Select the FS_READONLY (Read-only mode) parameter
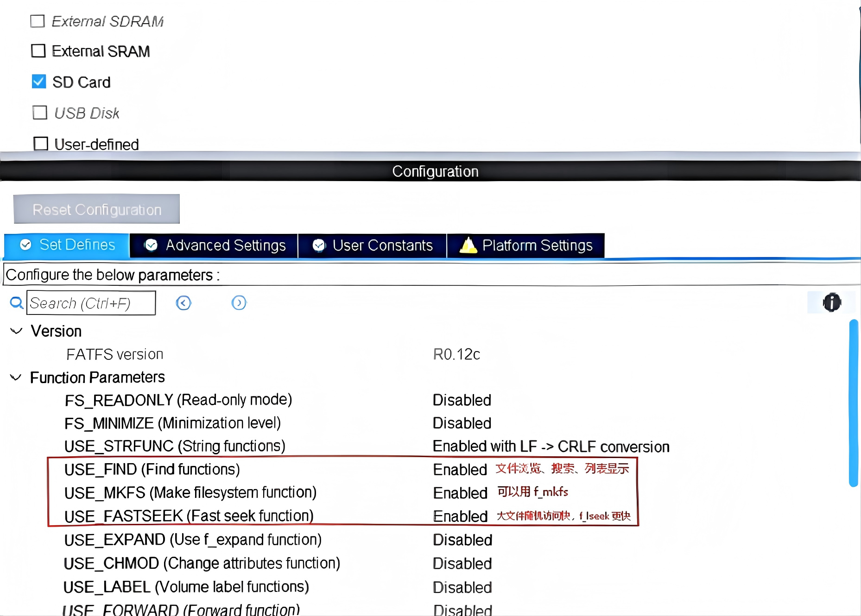 point(178,400)
